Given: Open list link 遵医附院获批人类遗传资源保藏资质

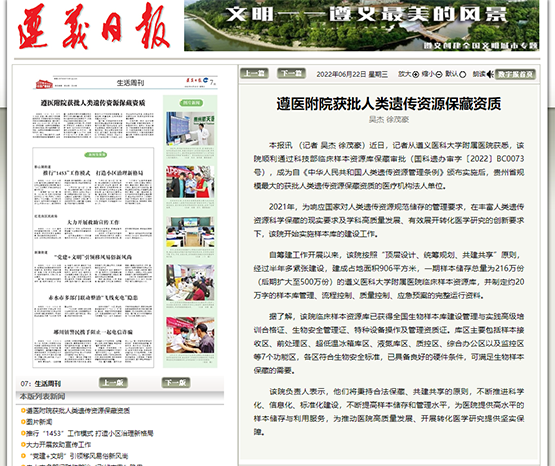Looking at the screenshot, I should (78, 410).
